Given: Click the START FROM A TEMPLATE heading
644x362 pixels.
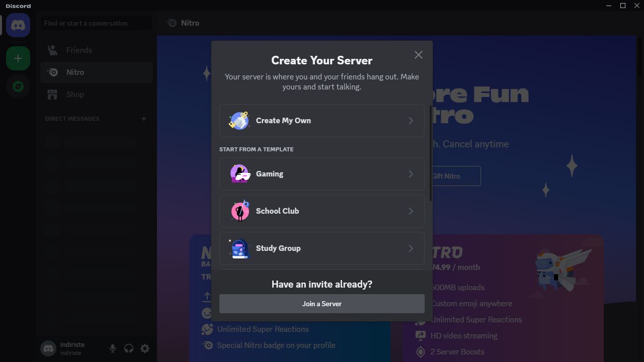Looking at the screenshot, I should [x=257, y=149].
